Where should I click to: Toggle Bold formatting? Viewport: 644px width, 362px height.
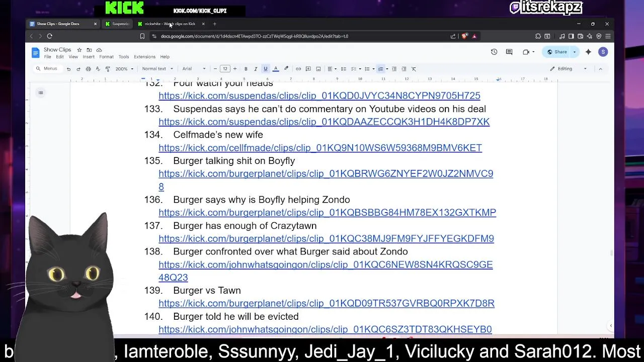[x=246, y=69]
